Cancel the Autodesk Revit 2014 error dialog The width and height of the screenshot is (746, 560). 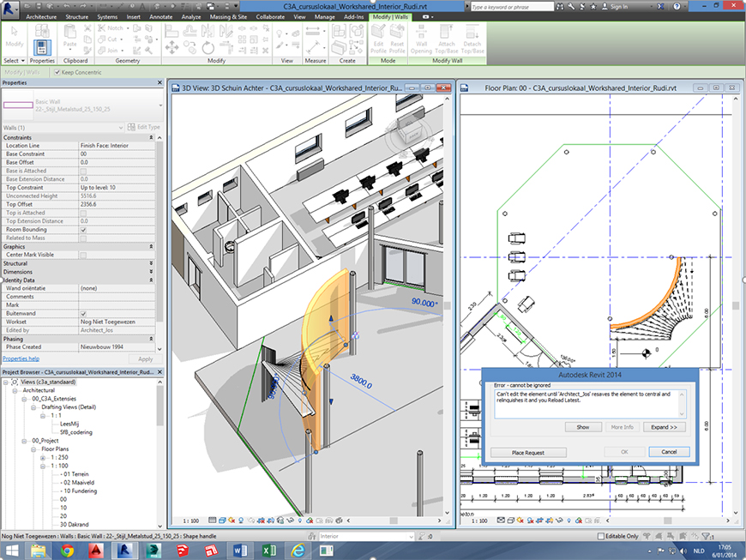(669, 452)
